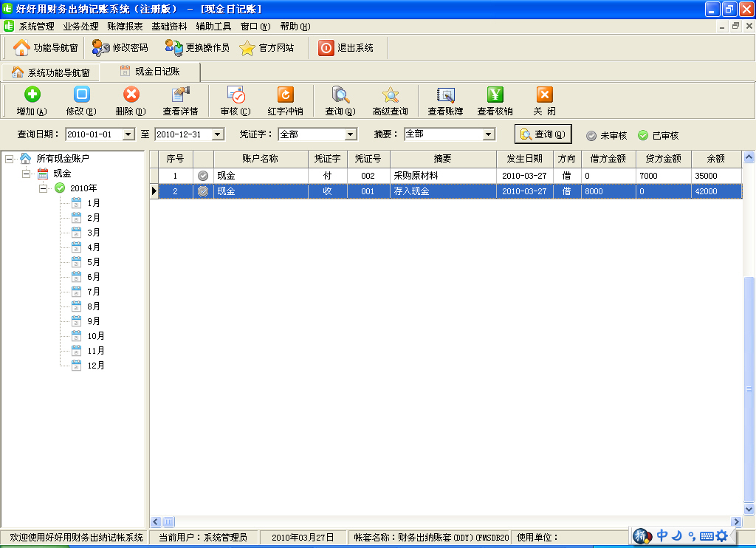
Task: Open the start date 2010-01-01 dropdown
Action: click(x=128, y=134)
